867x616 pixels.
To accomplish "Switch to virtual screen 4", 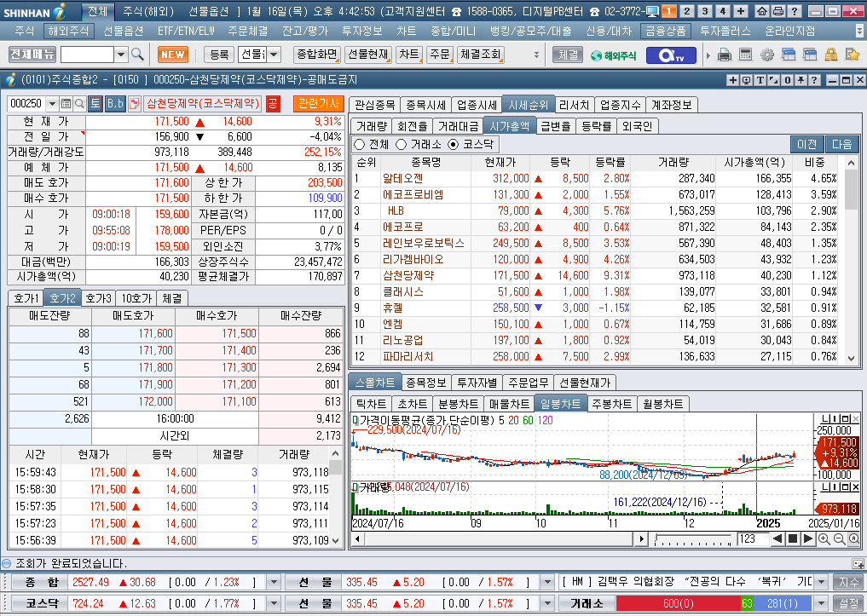I will click(723, 11).
